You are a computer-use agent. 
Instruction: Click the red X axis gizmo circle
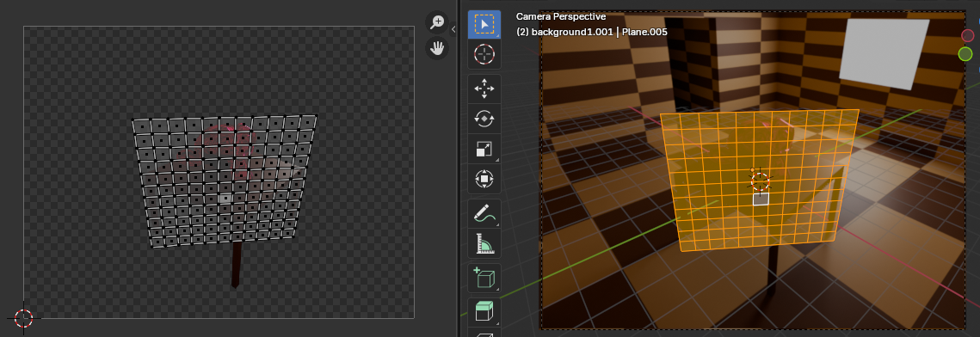(x=968, y=35)
